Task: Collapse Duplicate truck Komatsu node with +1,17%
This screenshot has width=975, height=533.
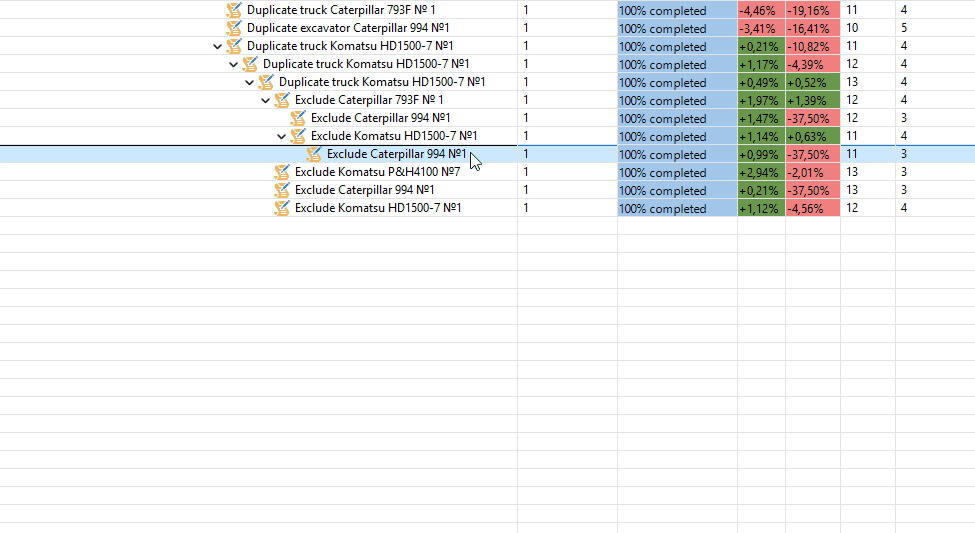Action: pyautogui.click(x=233, y=65)
